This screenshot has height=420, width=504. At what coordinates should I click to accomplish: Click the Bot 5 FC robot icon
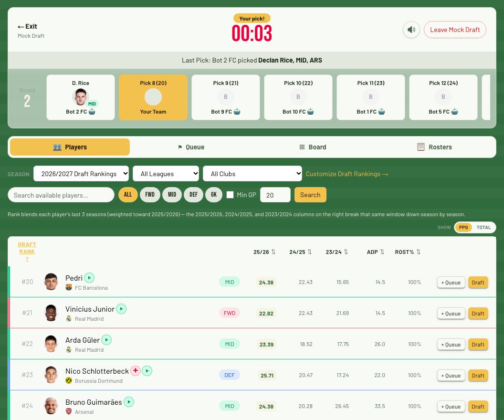click(x=454, y=112)
